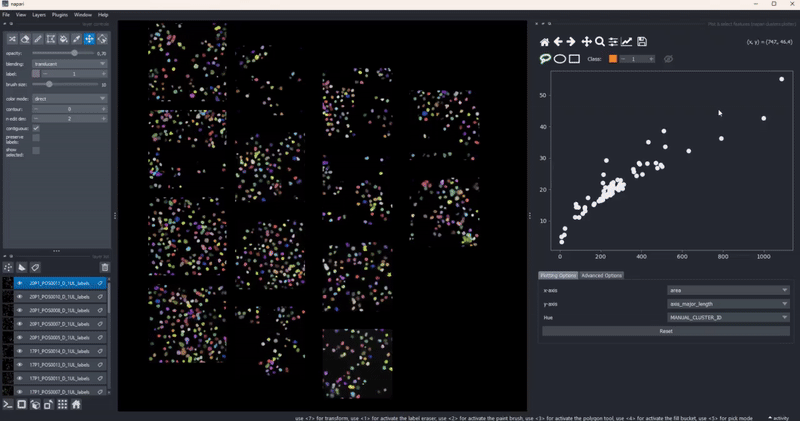This screenshot has height=421, width=800.
Task: Hide layer 20P1_POS0008_D_1UL_labels
Action: (20, 310)
